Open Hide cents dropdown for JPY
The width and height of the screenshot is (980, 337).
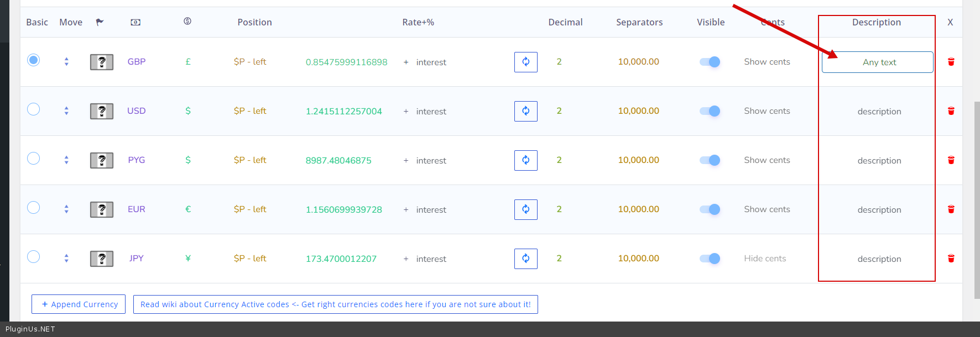click(764, 259)
